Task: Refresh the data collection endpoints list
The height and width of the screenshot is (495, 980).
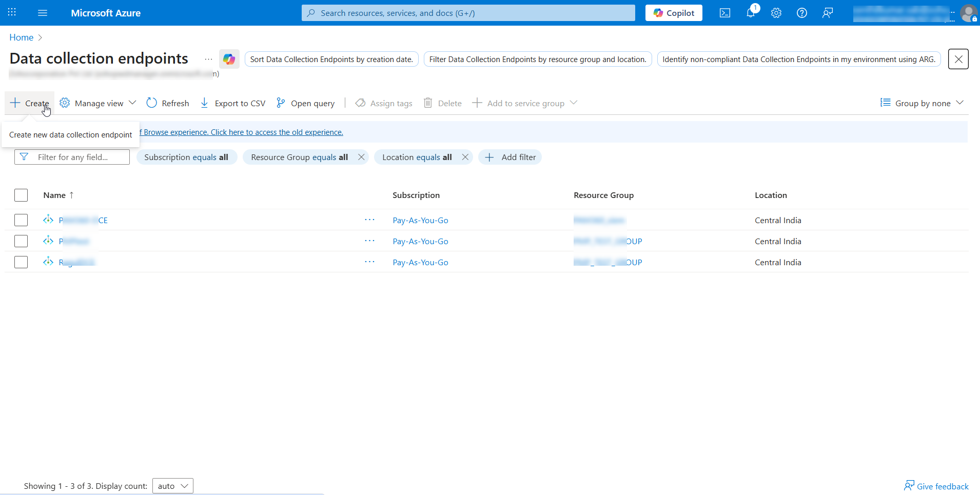Action: point(168,103)
